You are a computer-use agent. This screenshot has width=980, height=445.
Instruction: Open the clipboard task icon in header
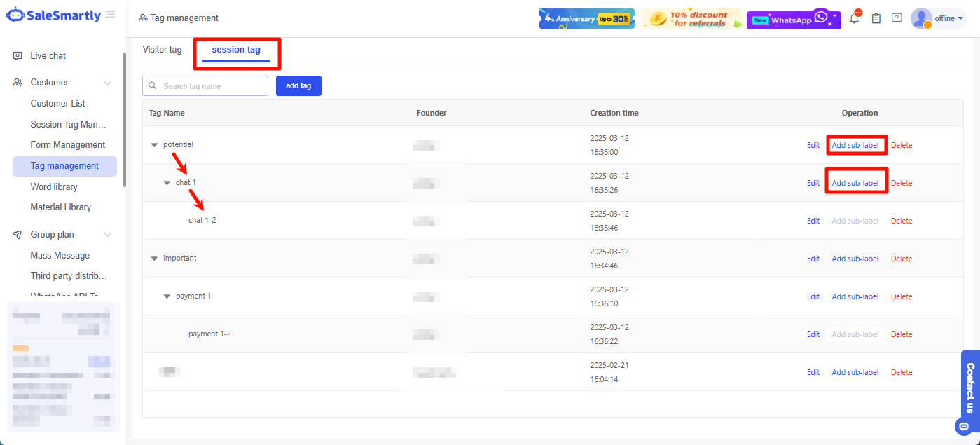pyautogui.click(x=876, y=19)
